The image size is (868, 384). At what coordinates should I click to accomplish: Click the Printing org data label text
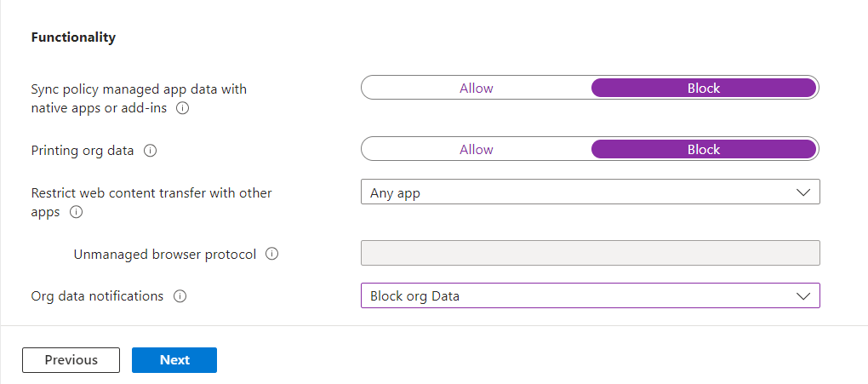click(83, 151)
